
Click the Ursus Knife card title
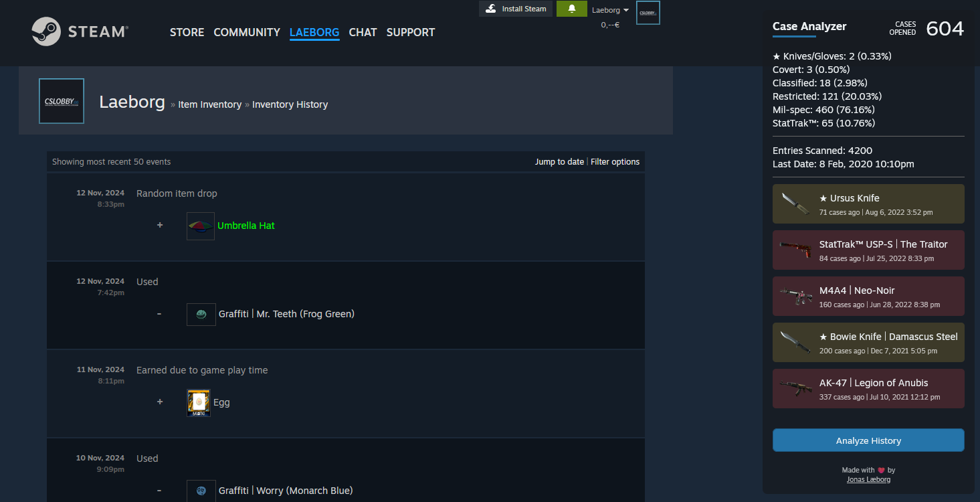pyautogui.click(x=850, y=198)
